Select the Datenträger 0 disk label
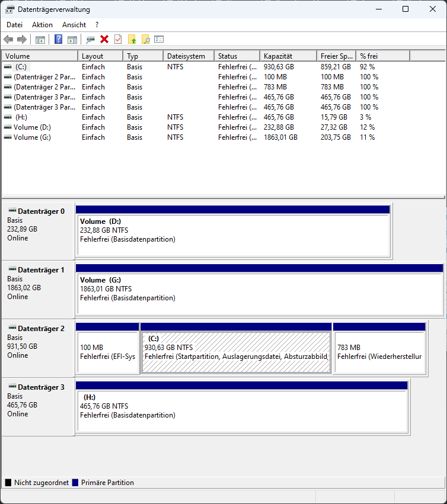Screen dimensions: 447x504 tap(38, 231)
